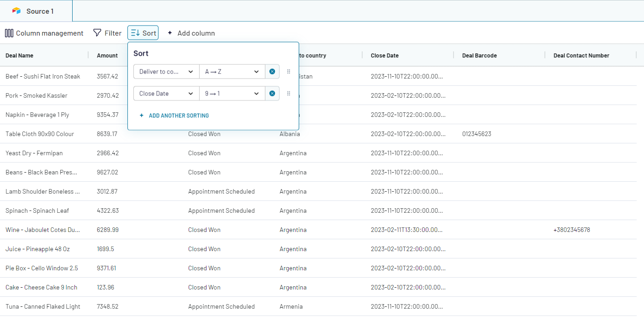Screen dimensions: 644x321
Task: Click the Deal Name column header
Action: pyautogui.click(x=20, y=56)
